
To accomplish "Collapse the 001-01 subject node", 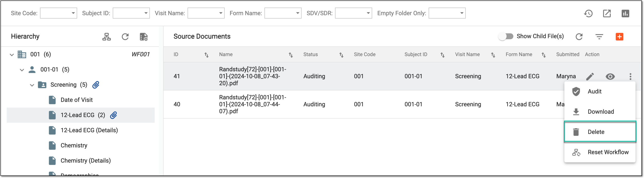I will click(x=22, y=70).
